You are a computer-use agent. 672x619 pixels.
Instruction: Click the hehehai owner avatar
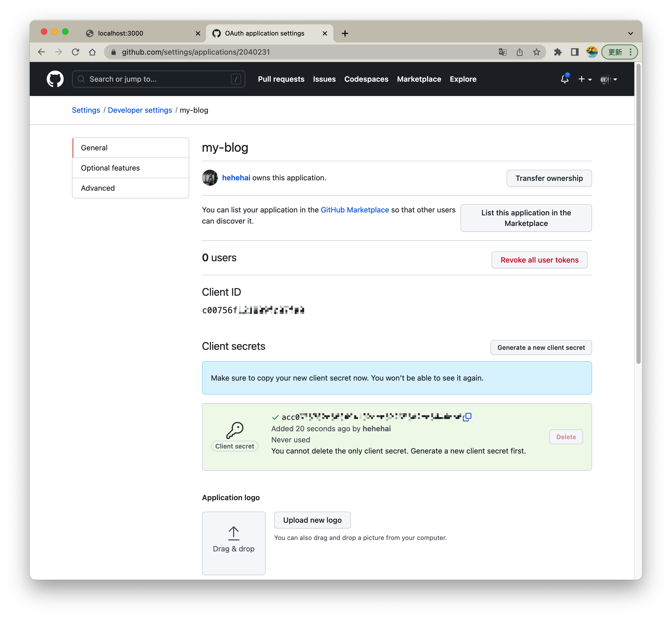pyautogui.click(x=210, y=178)
